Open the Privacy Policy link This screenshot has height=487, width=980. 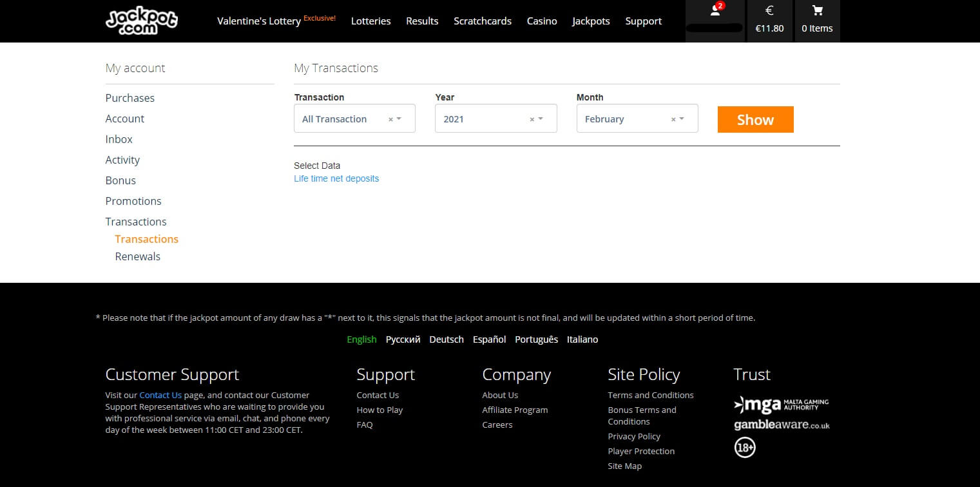[x=635, y=436]
